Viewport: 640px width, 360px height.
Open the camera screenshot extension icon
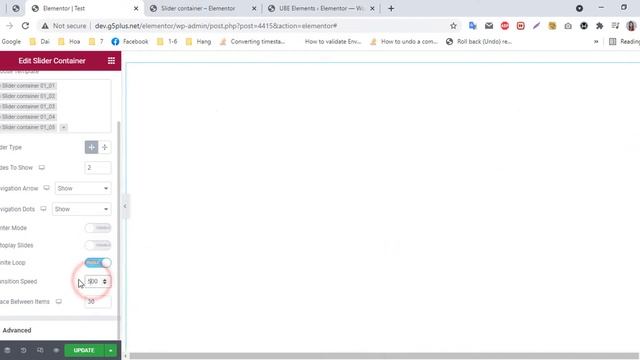click(x=568, y=26)
